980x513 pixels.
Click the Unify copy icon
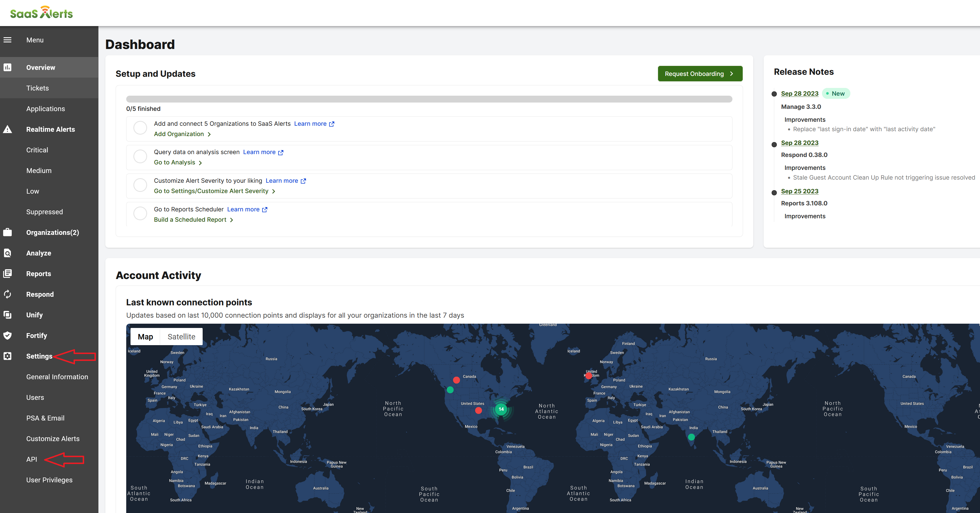click(8, 315)
